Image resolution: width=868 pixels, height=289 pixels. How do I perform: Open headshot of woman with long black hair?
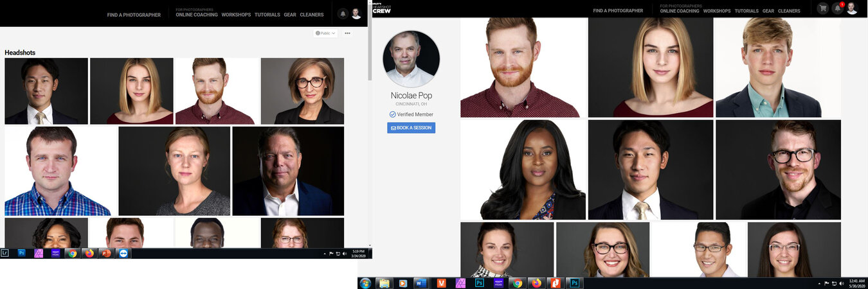(523, 170)
